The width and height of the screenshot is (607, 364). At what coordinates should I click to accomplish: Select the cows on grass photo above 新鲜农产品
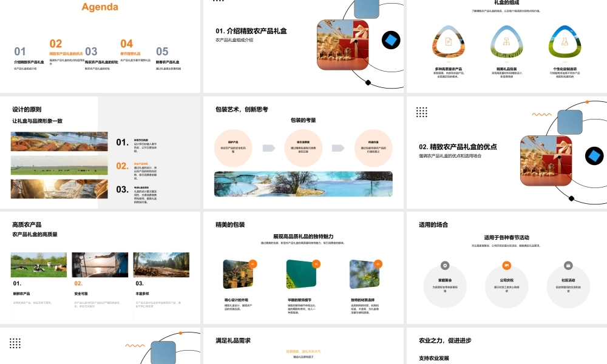39,265
